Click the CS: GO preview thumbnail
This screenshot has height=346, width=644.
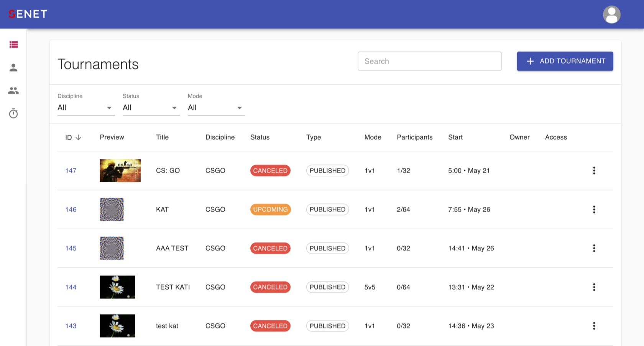pyautogui.click(x=120, y=171)
